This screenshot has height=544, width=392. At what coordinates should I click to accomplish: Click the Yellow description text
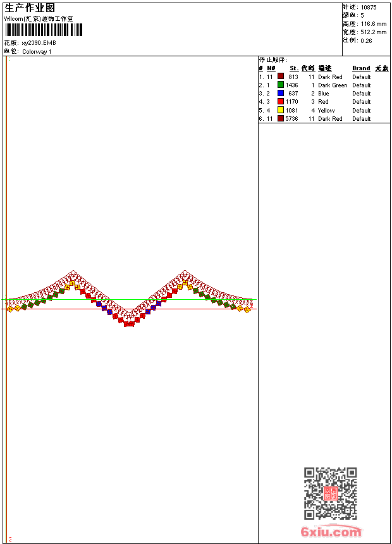click(x=326, y=110)
